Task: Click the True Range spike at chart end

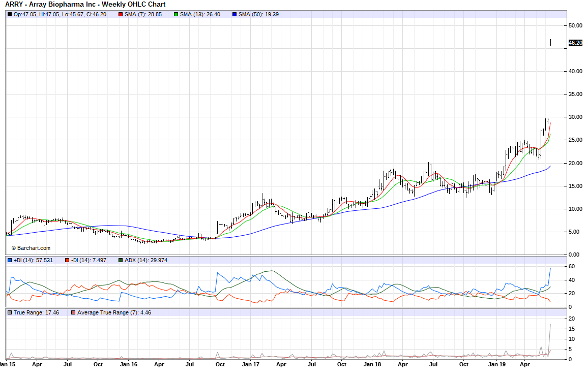Action: [x=550, y=330]
